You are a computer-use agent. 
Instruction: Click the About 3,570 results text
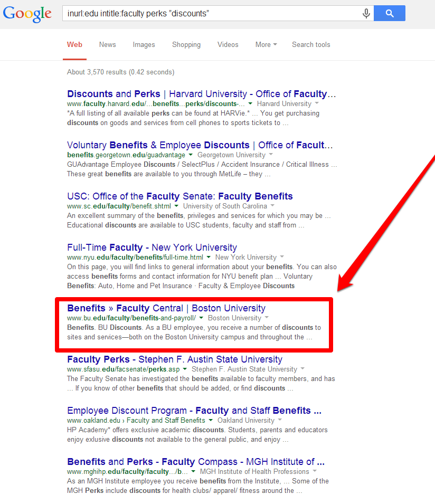click(120, 72)
